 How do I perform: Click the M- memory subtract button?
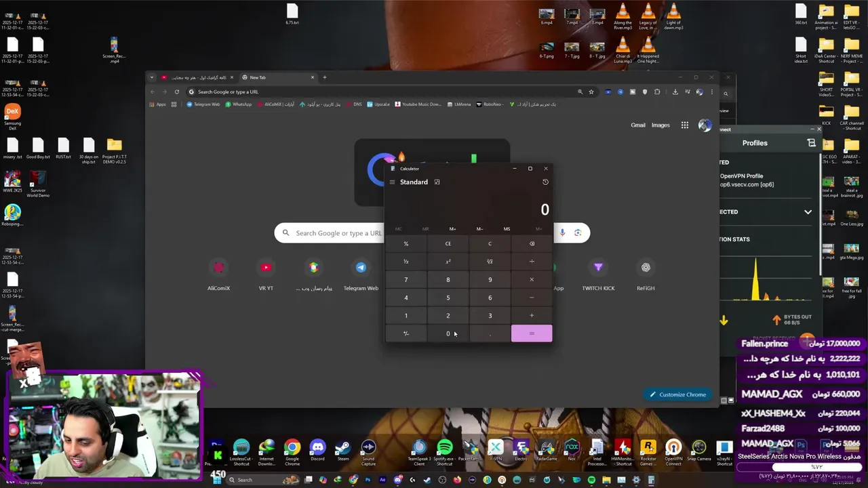479,229
